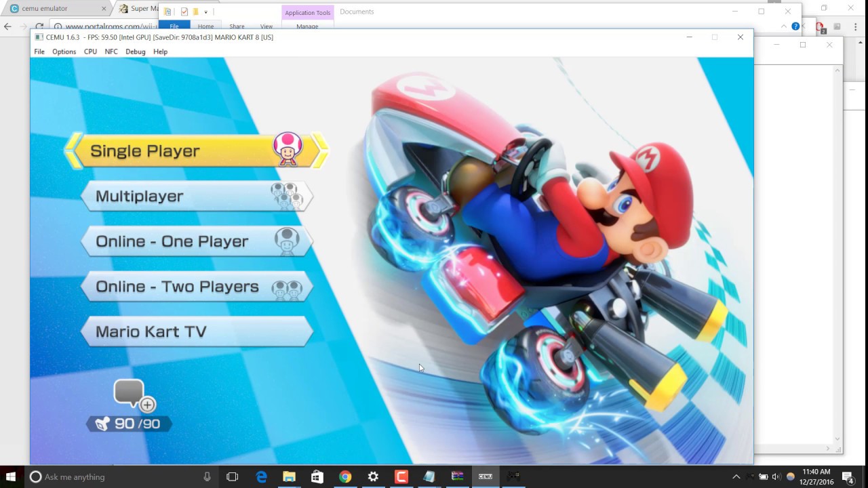Choose the Multiplayer option
This screenshot has width=868, height=488.
point(197,196)
